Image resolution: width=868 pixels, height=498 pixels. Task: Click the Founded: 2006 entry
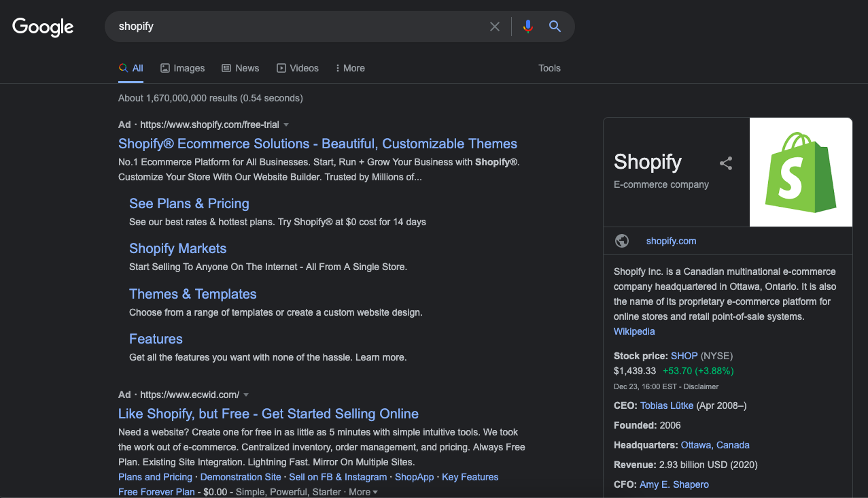pos(647,425)
